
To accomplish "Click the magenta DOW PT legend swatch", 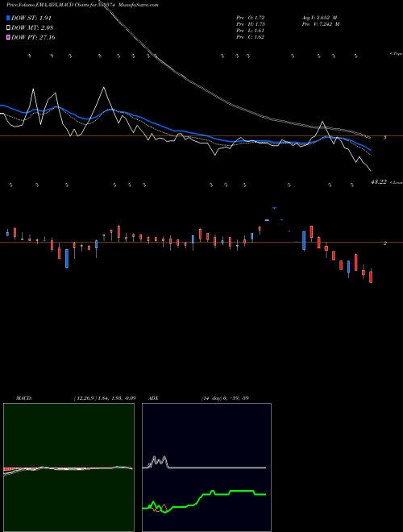I will tap(8, 37).
